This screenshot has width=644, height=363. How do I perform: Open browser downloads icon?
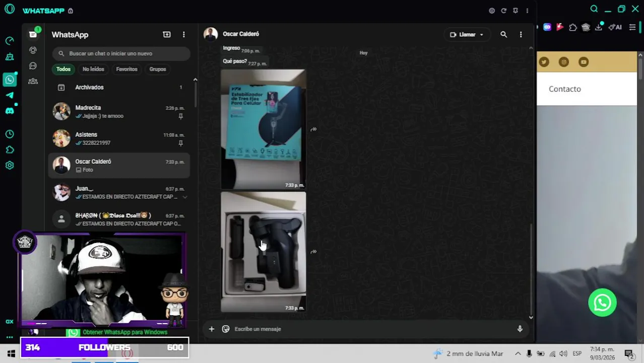click(599, 27)
